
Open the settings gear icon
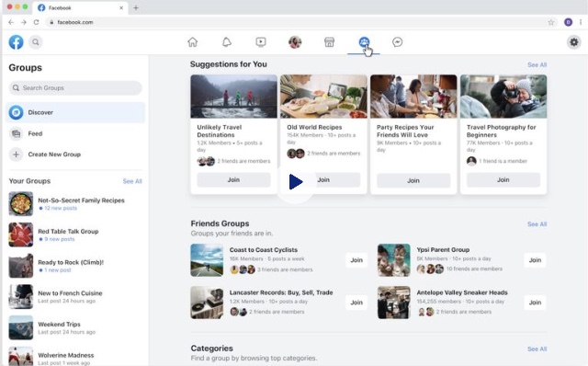click(x=573, y=42)
